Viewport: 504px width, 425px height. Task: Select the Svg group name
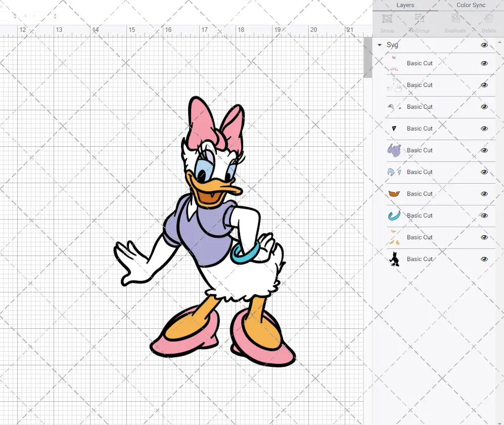tap(392, 45)
